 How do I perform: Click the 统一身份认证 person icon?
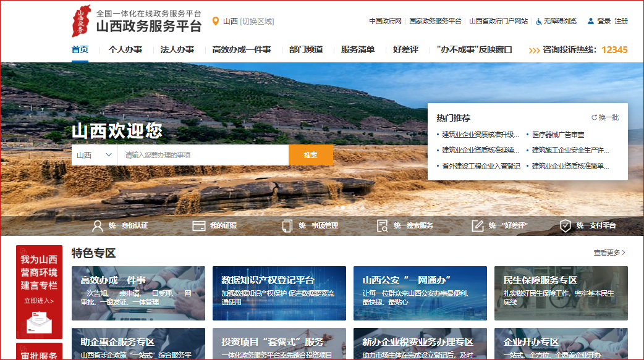click(97, 226)
